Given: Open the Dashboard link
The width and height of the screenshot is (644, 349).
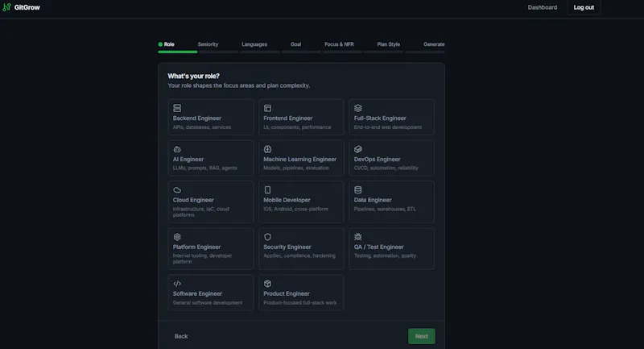Looking at the screenshot, I should click(542, 7).
